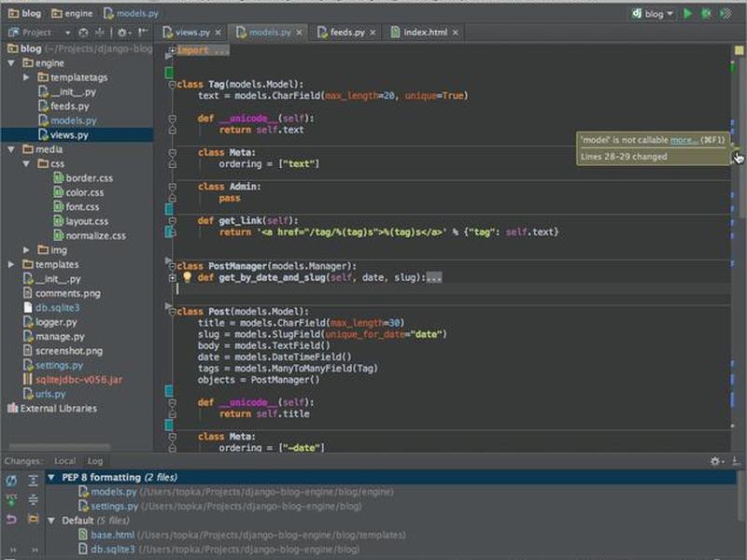Collapse the PEP 8 formatting changelist
747x560 pixels.
point(51,477)
